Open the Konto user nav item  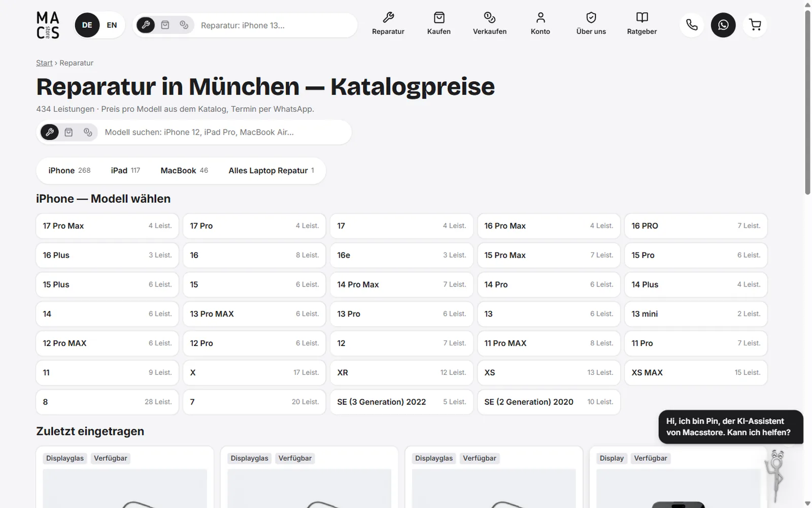[540, 24]
